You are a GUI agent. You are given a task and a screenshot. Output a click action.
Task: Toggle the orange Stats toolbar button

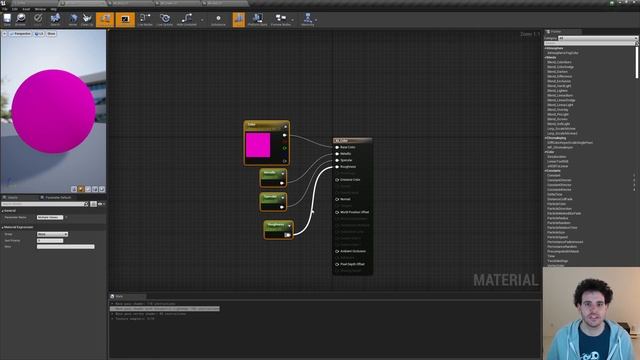pos(239,19)
